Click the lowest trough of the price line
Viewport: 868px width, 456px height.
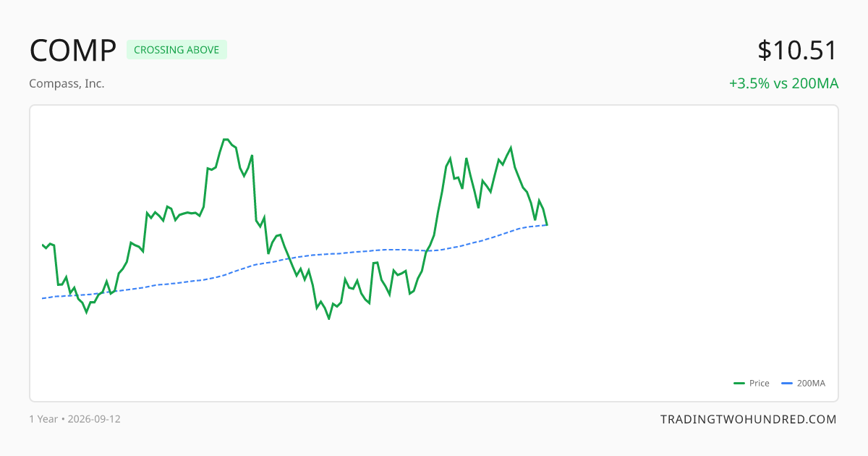click(x=329, y=318)
